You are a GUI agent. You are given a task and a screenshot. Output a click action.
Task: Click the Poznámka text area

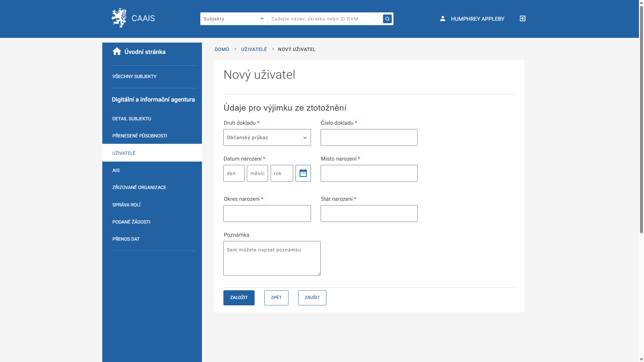pos(272,258)
